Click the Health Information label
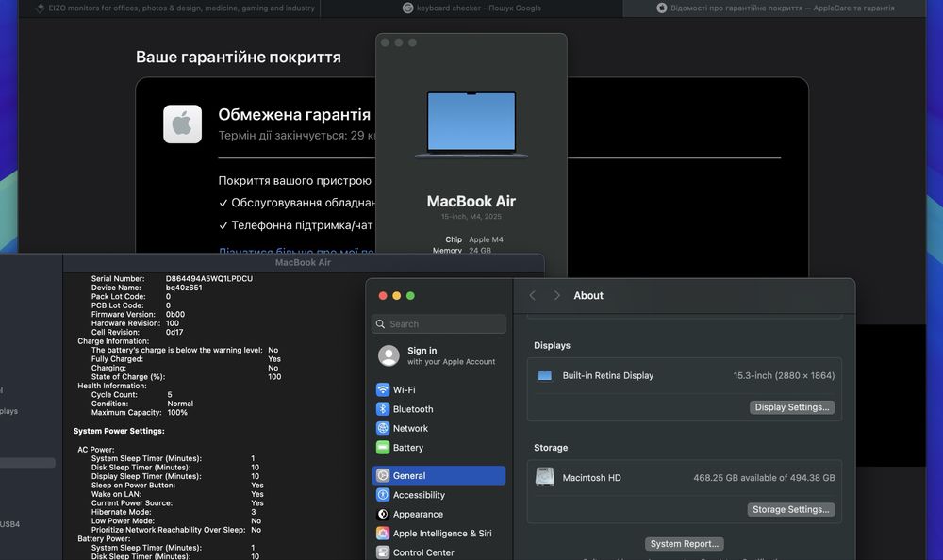The image size is (943, 560). [112, 386]
